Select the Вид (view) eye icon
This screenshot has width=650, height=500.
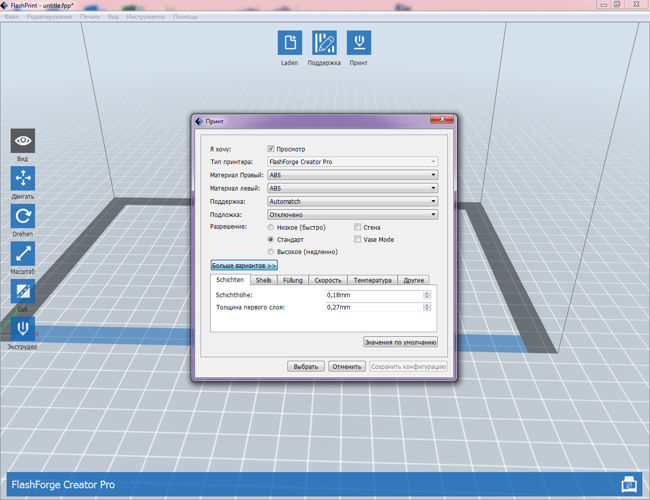pos(23,141)
